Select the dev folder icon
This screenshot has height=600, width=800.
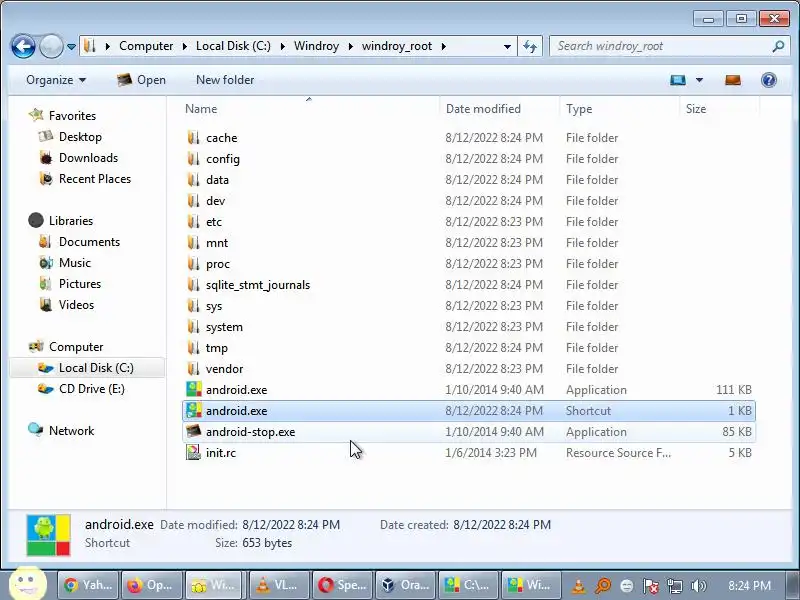(x=193, y=201)
